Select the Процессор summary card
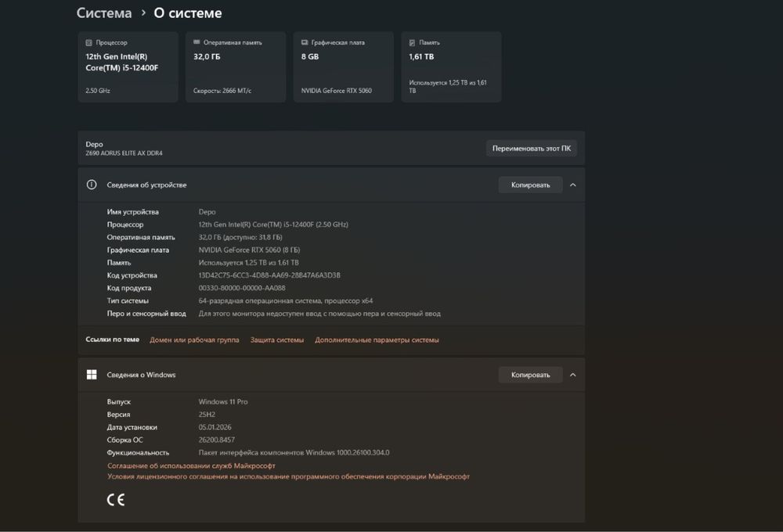The width and height of the screenshot is (783, 532). 128,66
